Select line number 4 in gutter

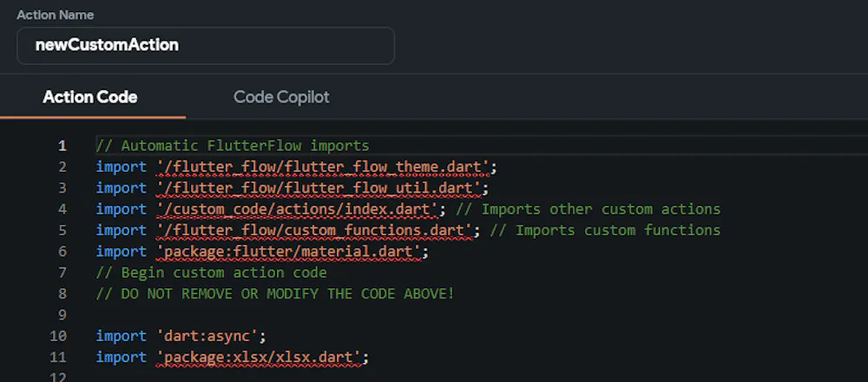62,209
